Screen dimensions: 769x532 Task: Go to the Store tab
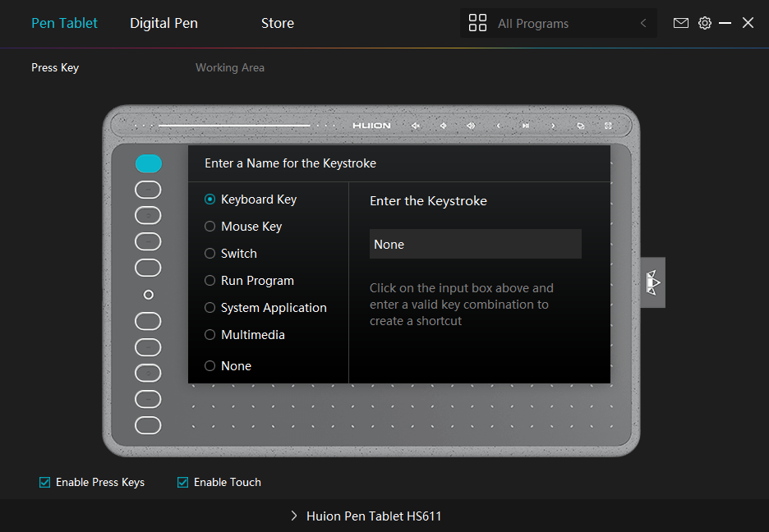278,23
